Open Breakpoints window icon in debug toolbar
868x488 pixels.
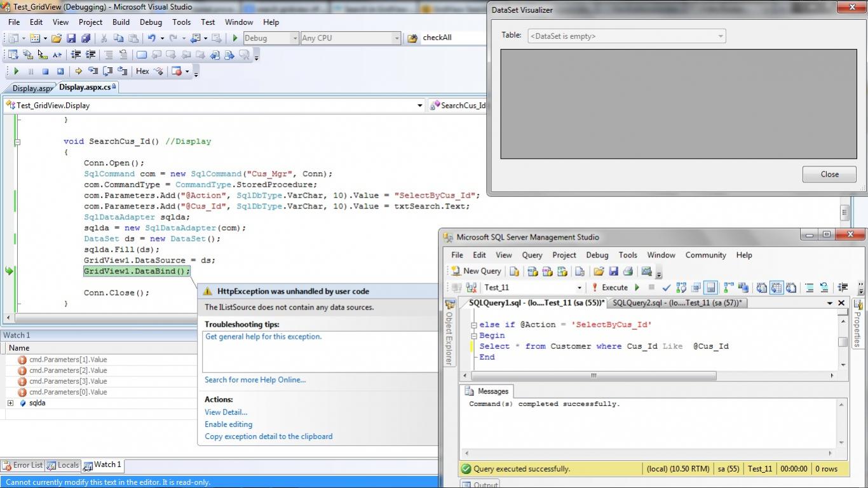pyautogui.click(x=177, y=71)
